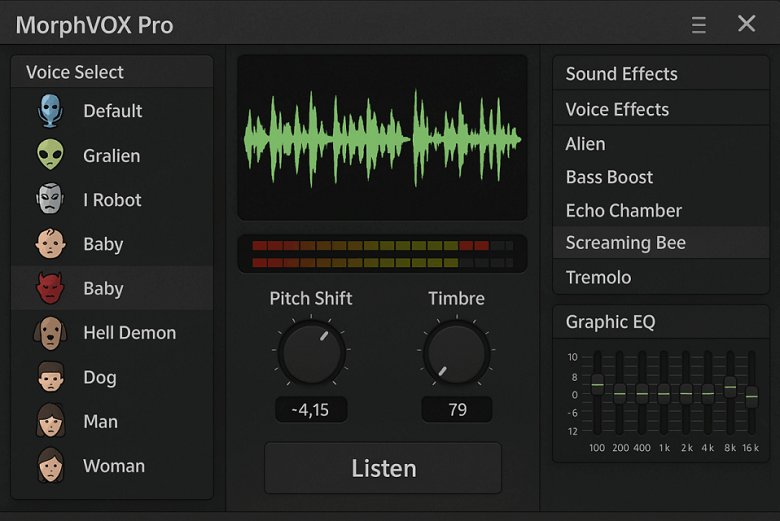Screen dimensions: 780x521
Task: Open the hamburger menu icon
Action: pos(698,24)
